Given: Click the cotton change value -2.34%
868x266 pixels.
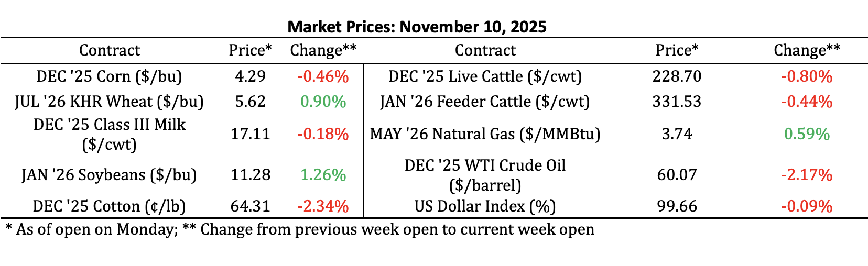Looking at the screenshot, I should (x=323, y=206).
